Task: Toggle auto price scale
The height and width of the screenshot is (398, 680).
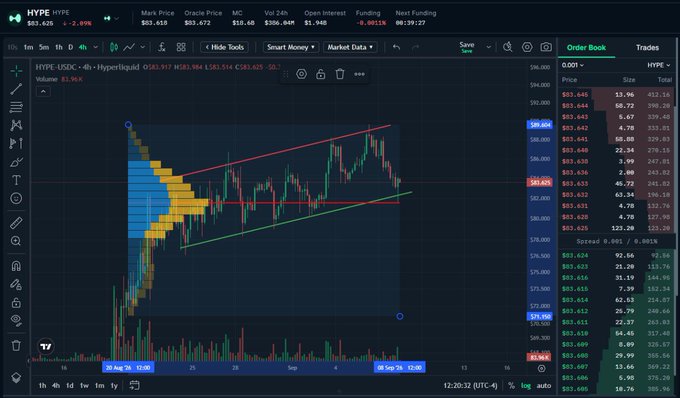Action: click(x=543, y=385)
